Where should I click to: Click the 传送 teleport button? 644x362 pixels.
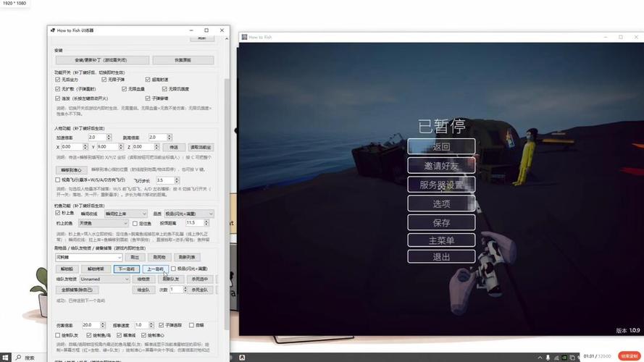(174, 147)
